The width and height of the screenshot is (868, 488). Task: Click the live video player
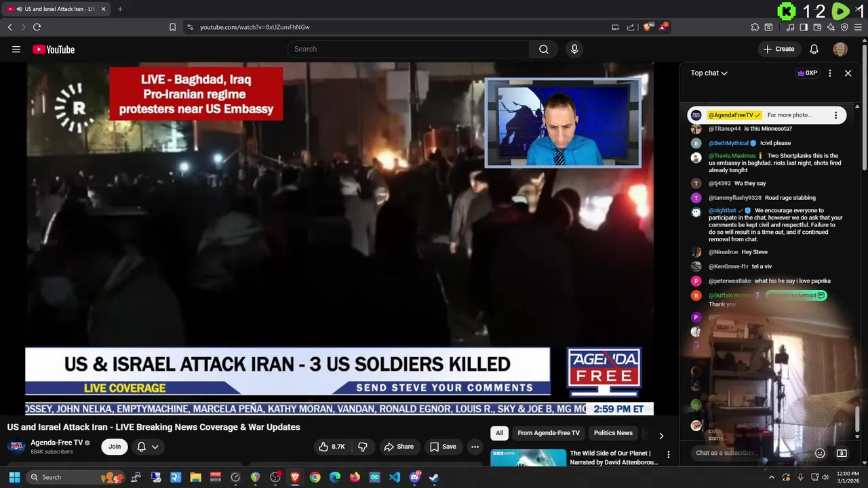pos(340,239)
